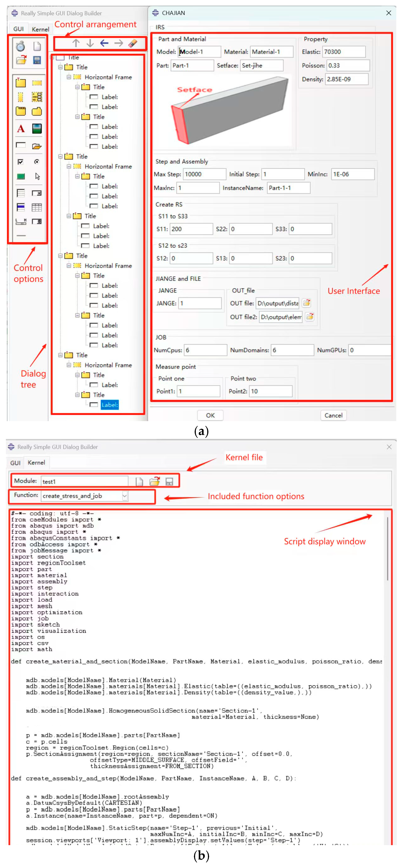Switch to Kernel tab in upper builder window
This screenshot has width=402, height=868.
[40, 29]
